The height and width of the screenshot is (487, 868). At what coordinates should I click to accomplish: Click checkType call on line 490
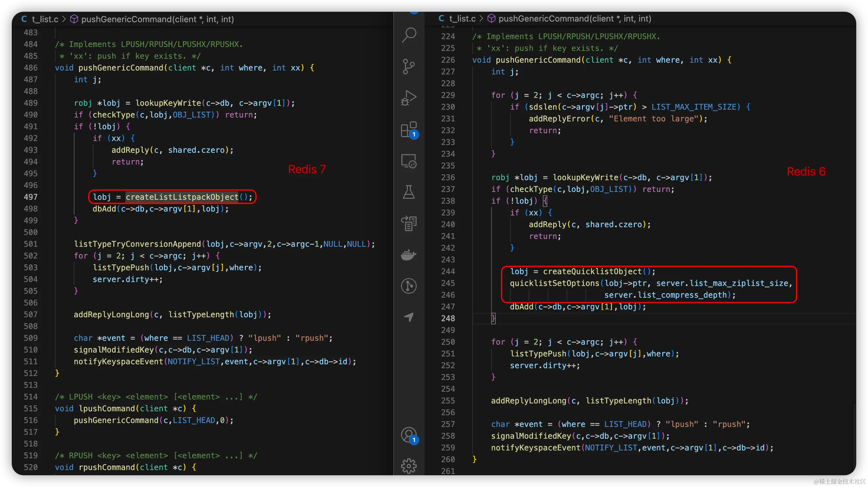pos(114,115)
